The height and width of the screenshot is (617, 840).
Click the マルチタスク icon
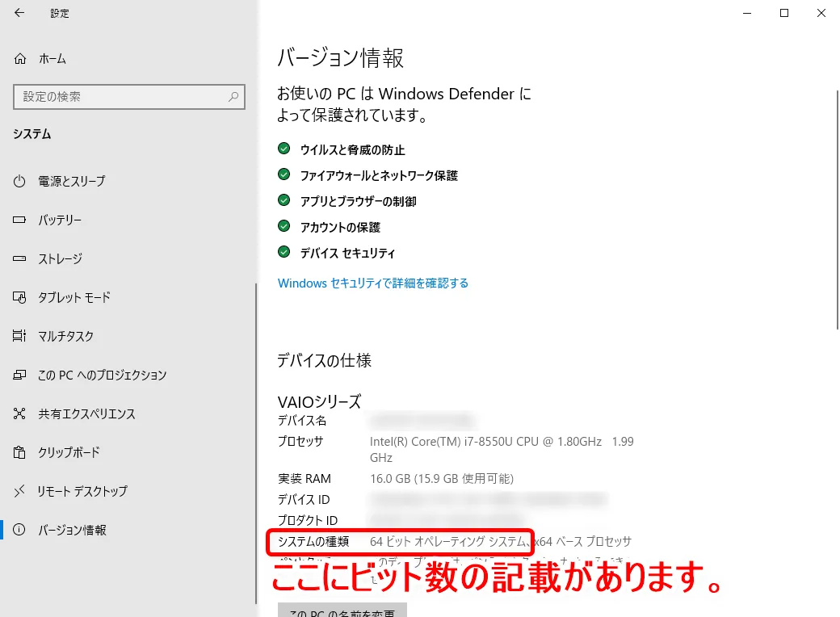click(x=19, y=336)
